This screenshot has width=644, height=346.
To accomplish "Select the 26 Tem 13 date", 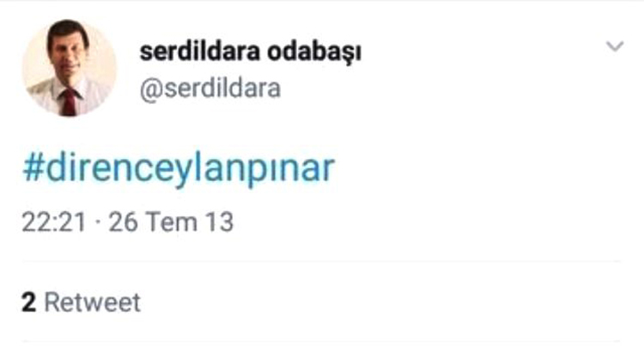I will (171, 222).
